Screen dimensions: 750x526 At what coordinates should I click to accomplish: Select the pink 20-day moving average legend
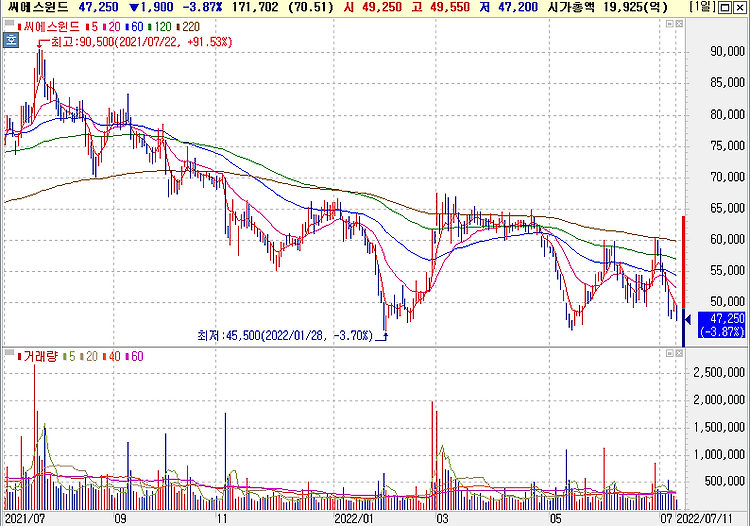112,27
